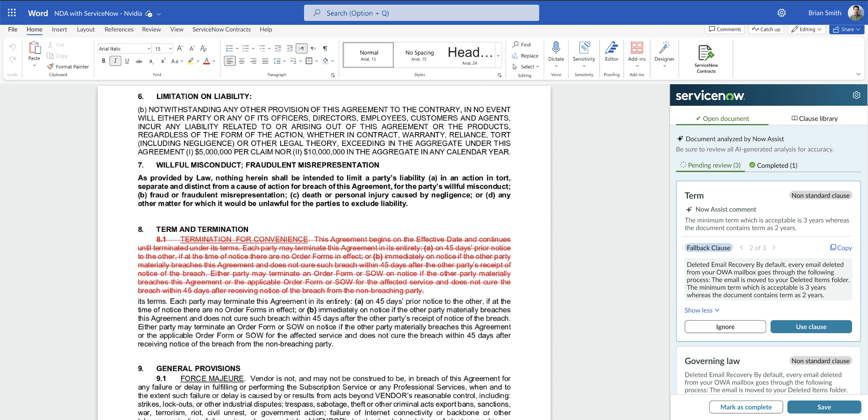This screenshot has height=420, width=868.
Task: Open the Editing mode dropdown
Action: click(x=806, y=29)
